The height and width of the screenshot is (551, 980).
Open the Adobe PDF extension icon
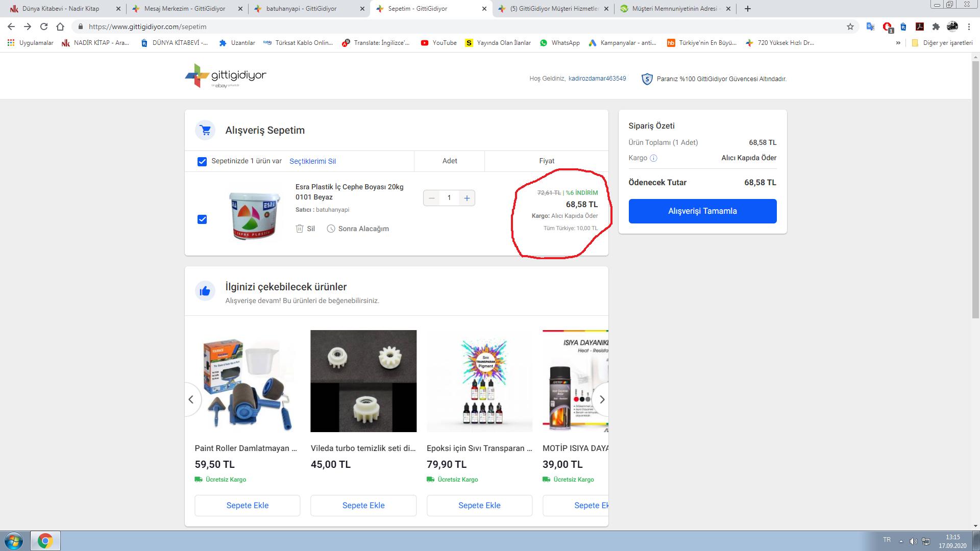(920, 27)
